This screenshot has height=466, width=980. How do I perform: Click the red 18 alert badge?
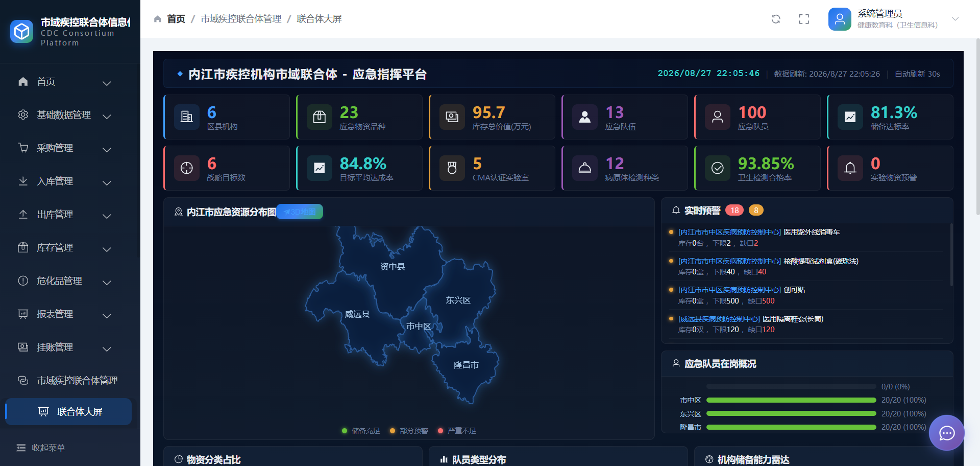point(734,210)
